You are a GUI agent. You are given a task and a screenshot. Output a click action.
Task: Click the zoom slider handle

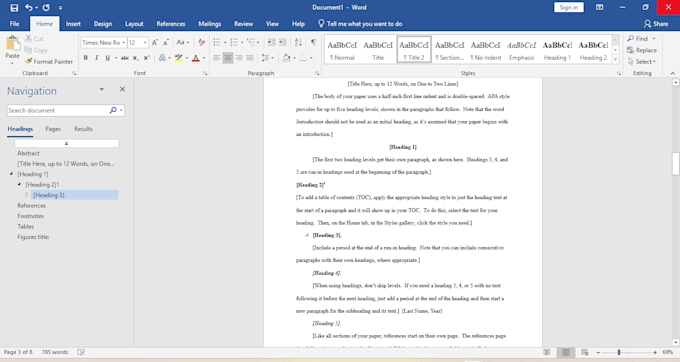(619, 352)
